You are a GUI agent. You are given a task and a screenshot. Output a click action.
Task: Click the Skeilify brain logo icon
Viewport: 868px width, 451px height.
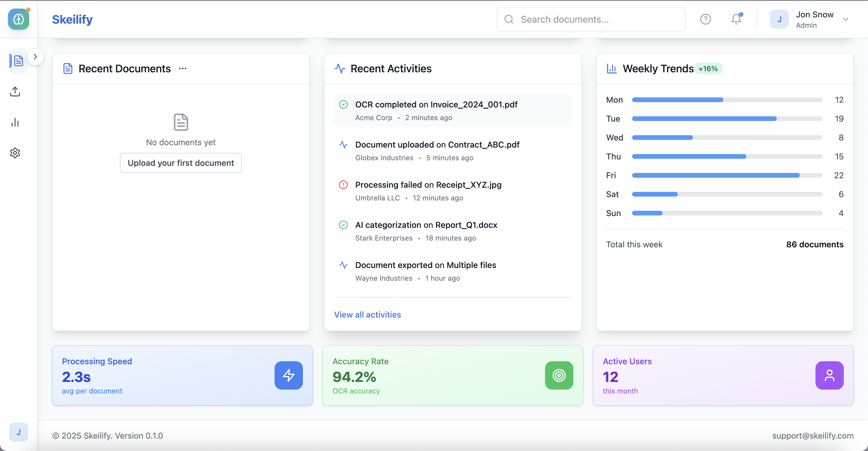(19, 19)
